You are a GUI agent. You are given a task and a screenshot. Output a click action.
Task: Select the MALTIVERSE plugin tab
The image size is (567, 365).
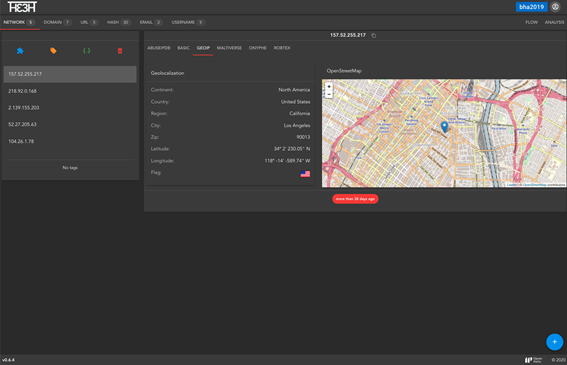229,48
